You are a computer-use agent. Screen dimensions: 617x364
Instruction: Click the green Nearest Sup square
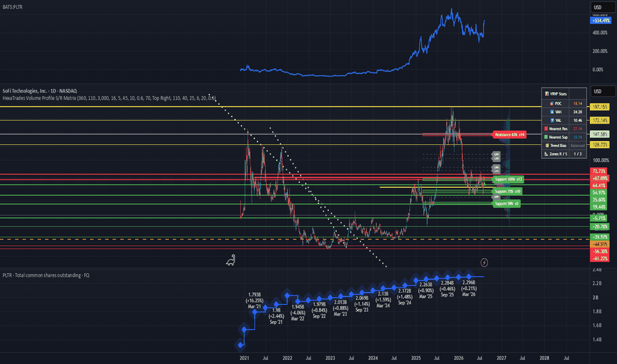point(546,137)
